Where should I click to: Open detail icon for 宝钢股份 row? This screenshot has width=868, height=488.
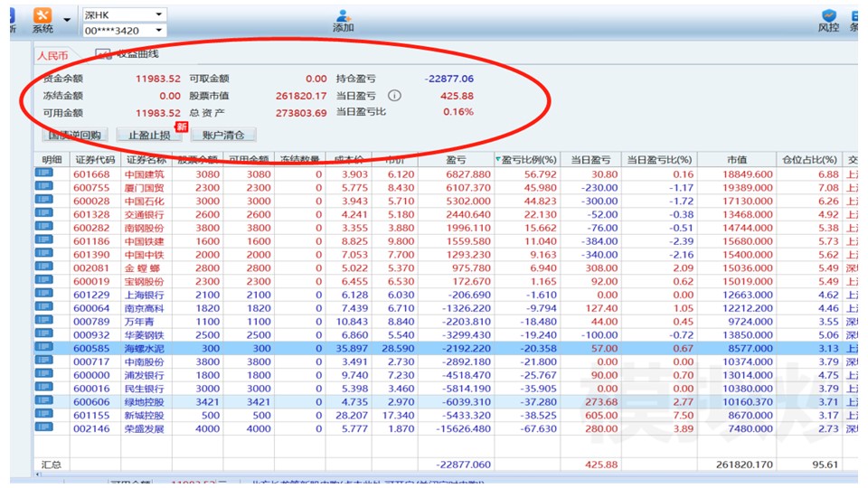pyautogui.click(x=43, y=280)
